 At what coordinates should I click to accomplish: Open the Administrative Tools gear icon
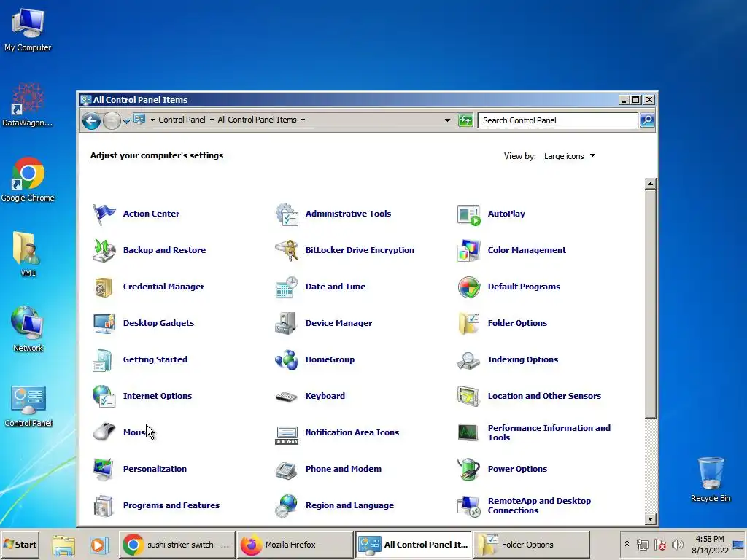[x=287, y=214]
